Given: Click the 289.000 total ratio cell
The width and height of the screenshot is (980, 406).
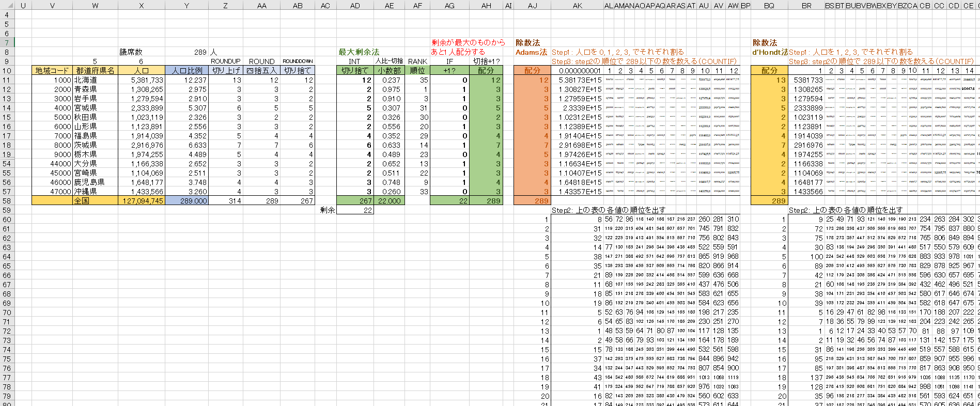Looking at the screenshot, I should [187, 201].
